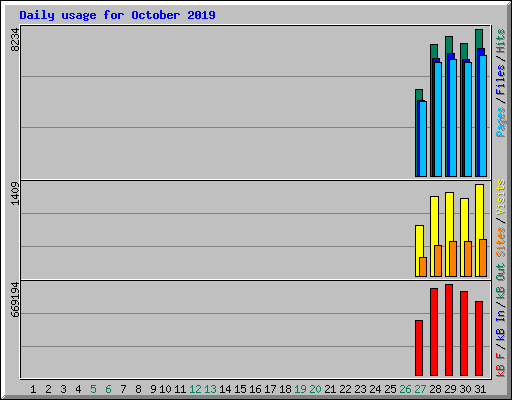
Task: Select day 15 on the x-axis
Action: [240, 389]
